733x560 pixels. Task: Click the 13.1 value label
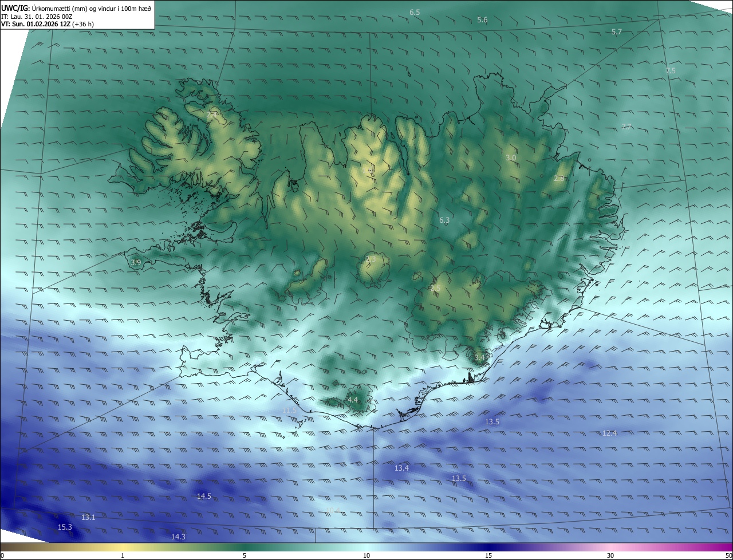(x=88, y=517)
